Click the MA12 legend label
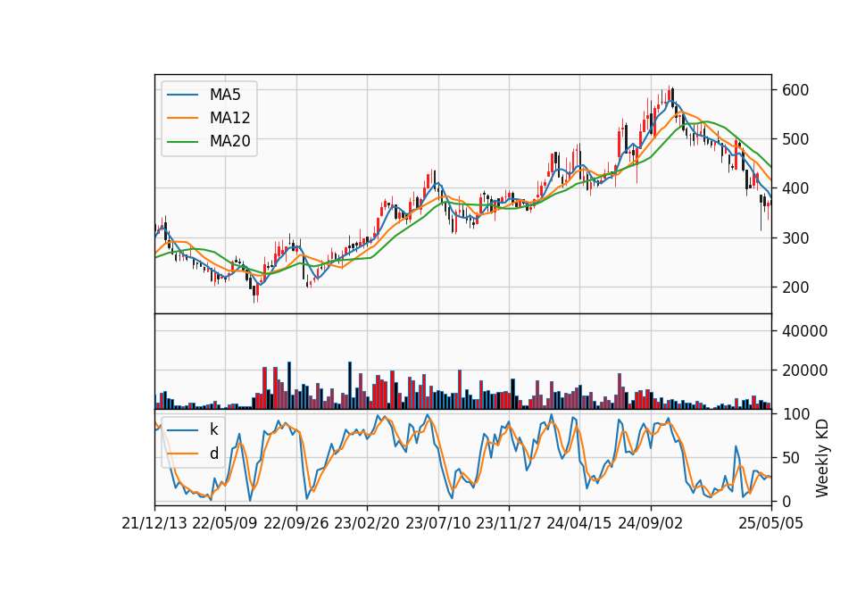The image size is (857, 616). coord(229,118)
